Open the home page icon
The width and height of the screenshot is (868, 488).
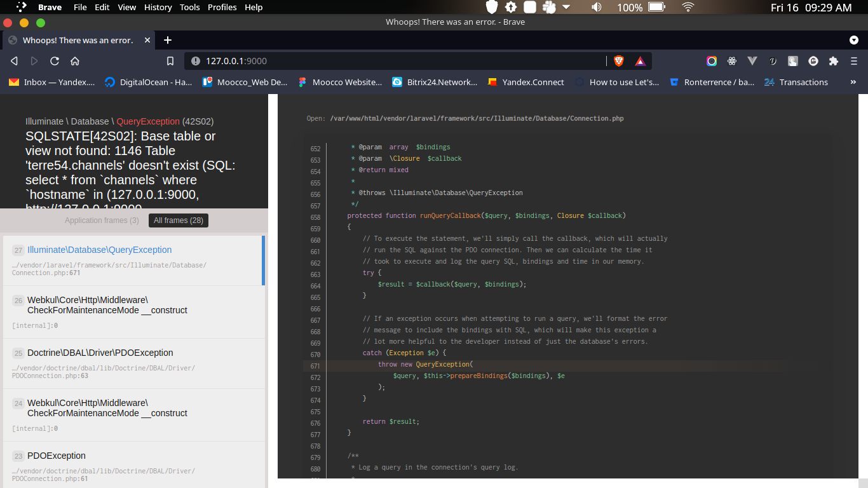75,61
